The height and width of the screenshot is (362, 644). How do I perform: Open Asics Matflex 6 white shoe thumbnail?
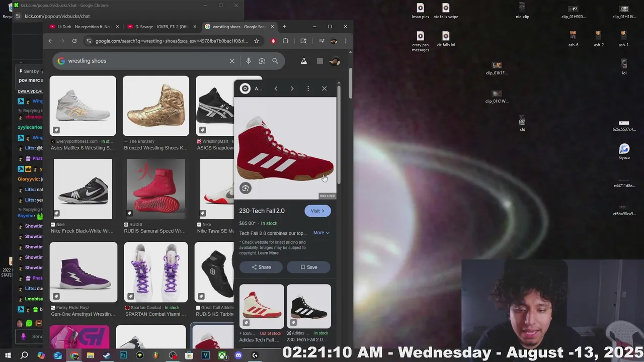click(x=83, y=106)
